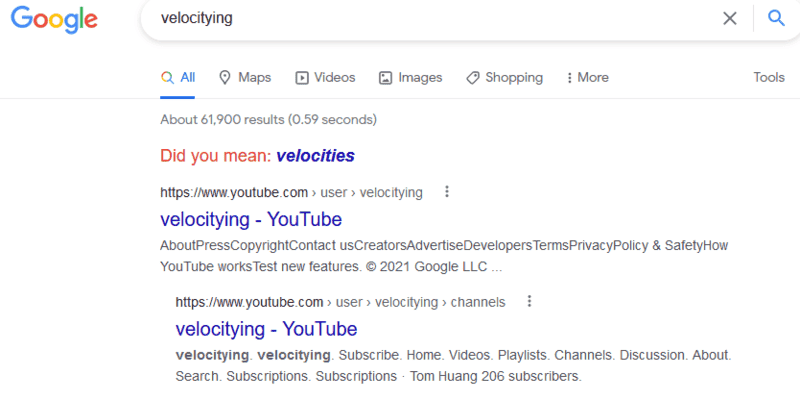Select the All search tab
800x400 pixels.
(178, 78)
